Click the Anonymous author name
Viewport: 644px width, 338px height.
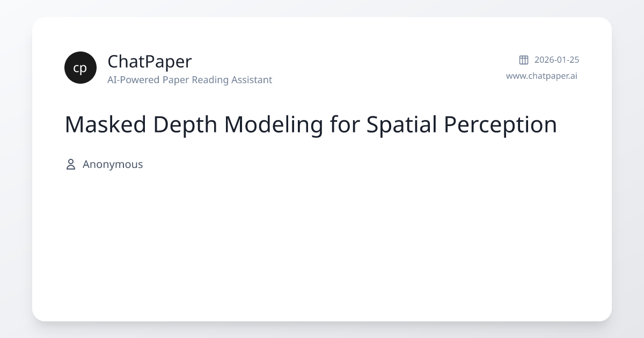[113, 164]
